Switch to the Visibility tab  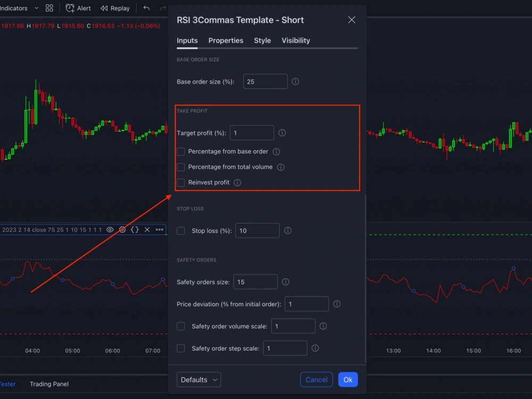click(296, 40)
